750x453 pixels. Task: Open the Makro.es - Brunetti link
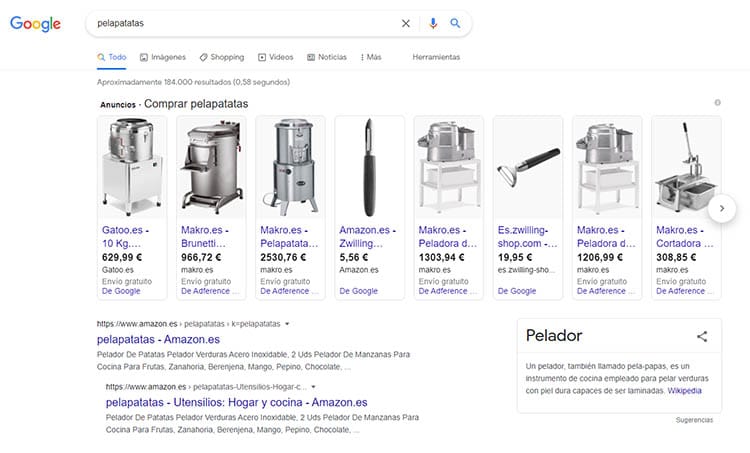click(x=205, y=237)
